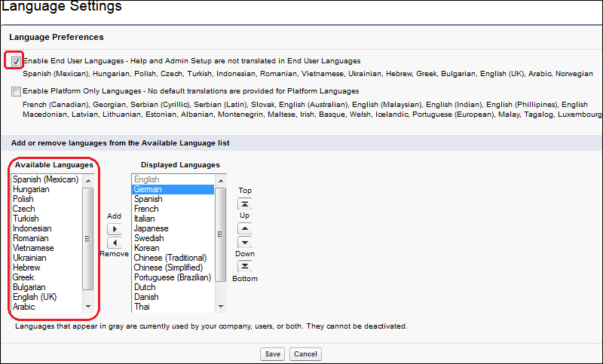Cancel the language settings changes
The height and width of the screenshot is (364, 603).
click(x=305, y=354)
